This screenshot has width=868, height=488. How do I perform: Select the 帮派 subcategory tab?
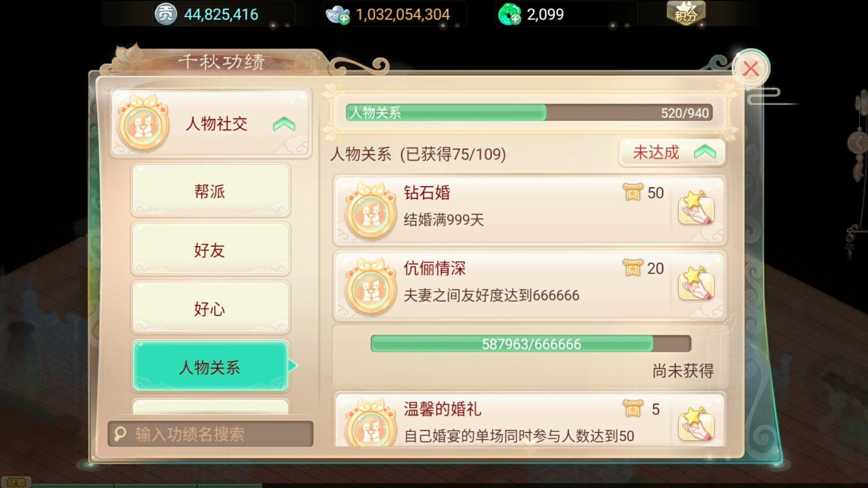[210, 191]
